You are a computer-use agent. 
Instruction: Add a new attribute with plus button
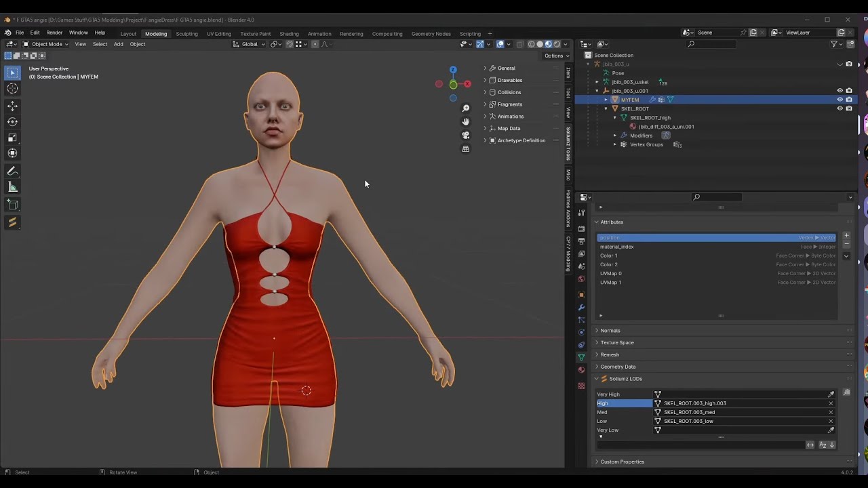tap(846, 236)
